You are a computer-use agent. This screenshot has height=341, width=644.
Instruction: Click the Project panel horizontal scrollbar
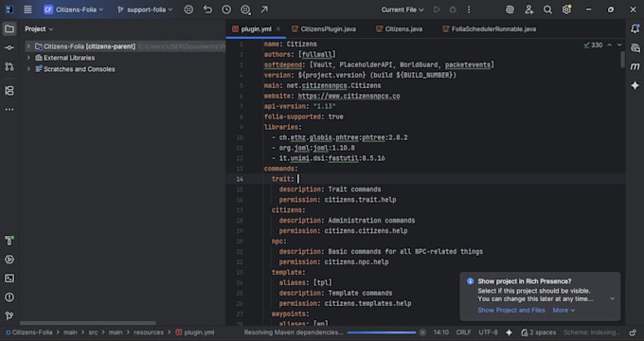pyautogui.click(x=87, y=323)
